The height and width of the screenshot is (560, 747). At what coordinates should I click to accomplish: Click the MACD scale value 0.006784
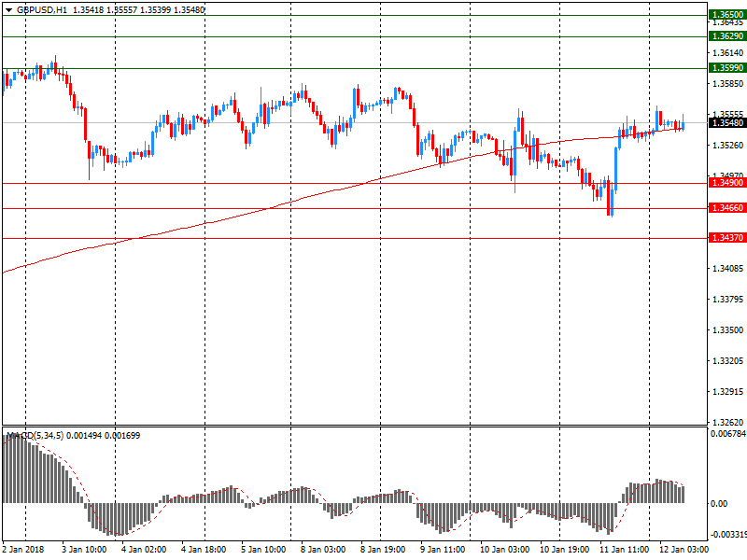tap(728, 434)
